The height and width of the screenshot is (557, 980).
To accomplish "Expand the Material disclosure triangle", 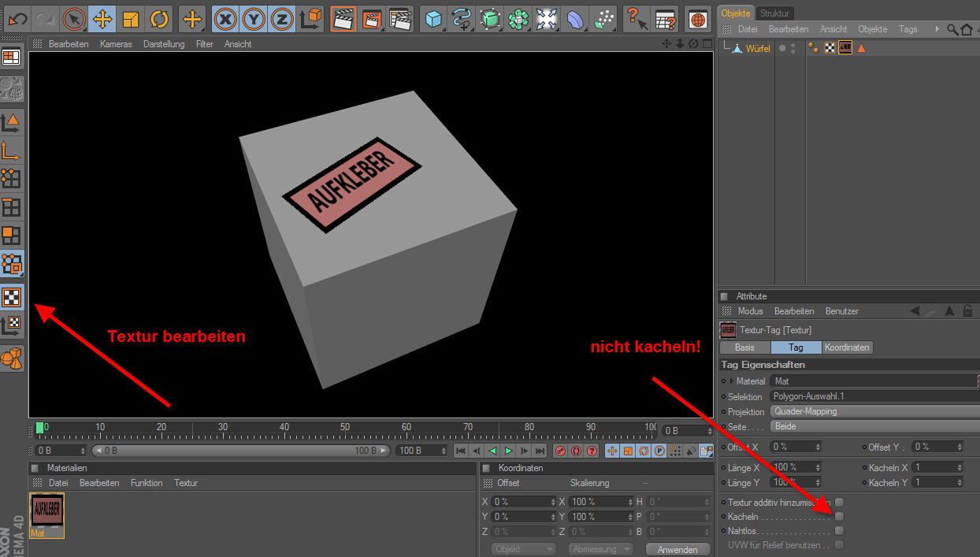I will click(730, 381).
